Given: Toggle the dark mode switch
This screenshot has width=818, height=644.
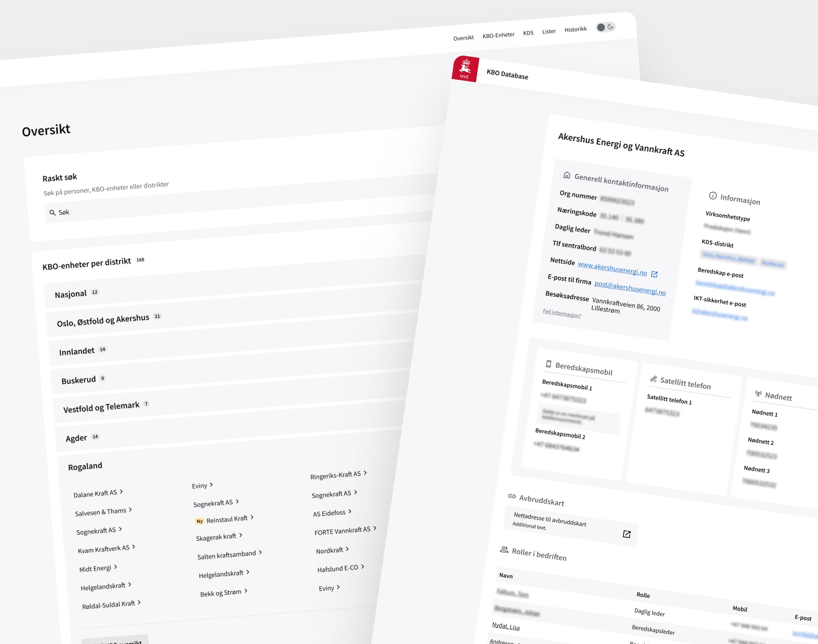Looking at the screenshot, I should [x=605, y=27].
